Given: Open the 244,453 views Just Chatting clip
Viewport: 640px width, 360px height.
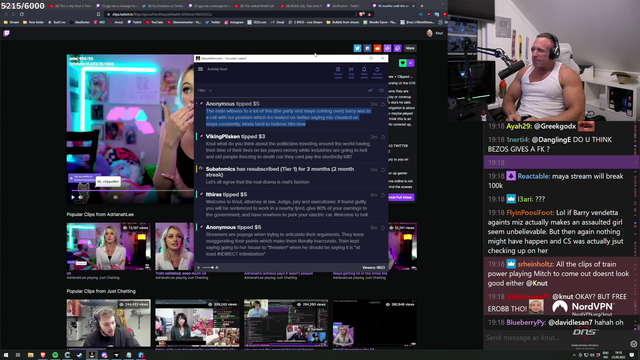Looking at the screenshot, I should coord(109,323).
